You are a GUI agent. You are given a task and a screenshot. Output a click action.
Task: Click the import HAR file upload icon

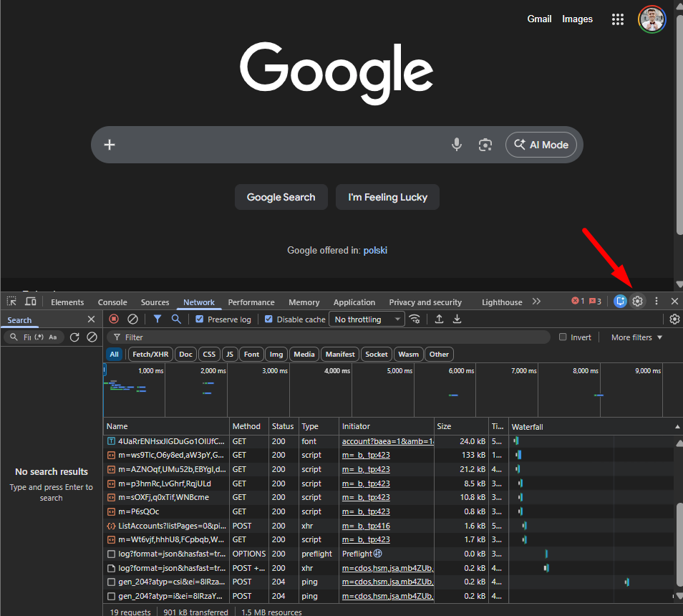pyautogui.click(x=439, y=319)
